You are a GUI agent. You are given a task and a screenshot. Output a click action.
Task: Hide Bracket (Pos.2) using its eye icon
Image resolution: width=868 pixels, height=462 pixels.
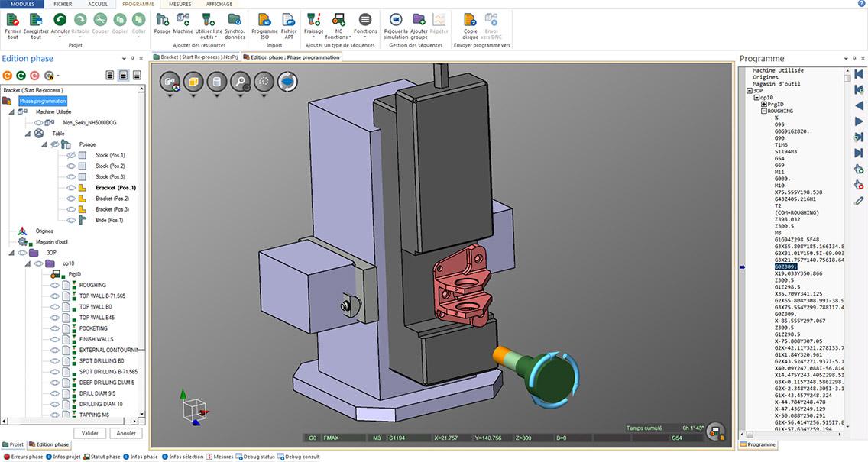pos(70,199)
